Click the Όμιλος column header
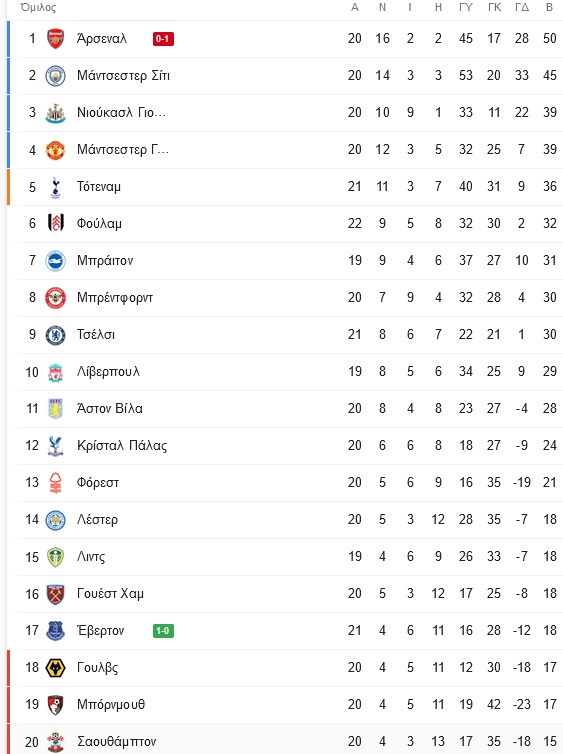This screenshot has height=754, width=563. (38, 7)
